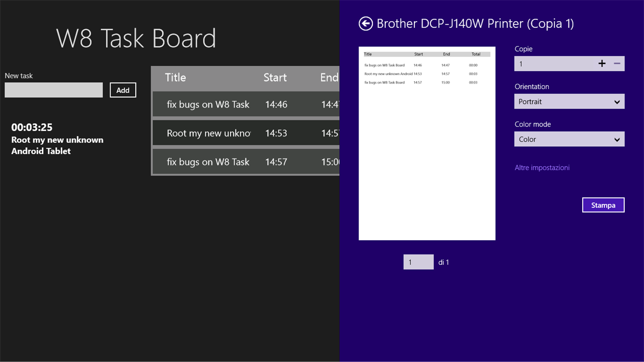
Task: Increase copy count with the plus icon
Action: tap(602, 63)
